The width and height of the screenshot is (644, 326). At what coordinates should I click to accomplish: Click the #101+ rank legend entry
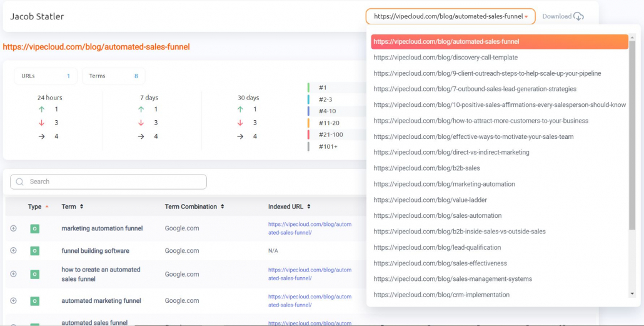tap(328, 146)
